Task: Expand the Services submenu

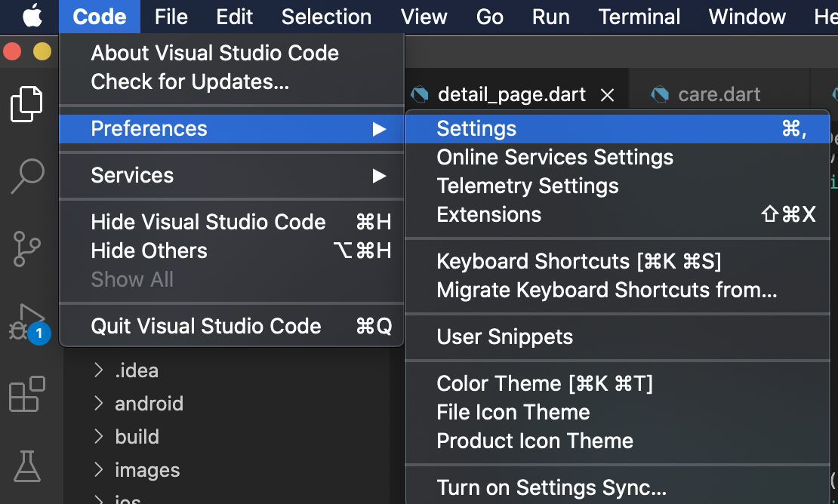Action: [232, 175]
